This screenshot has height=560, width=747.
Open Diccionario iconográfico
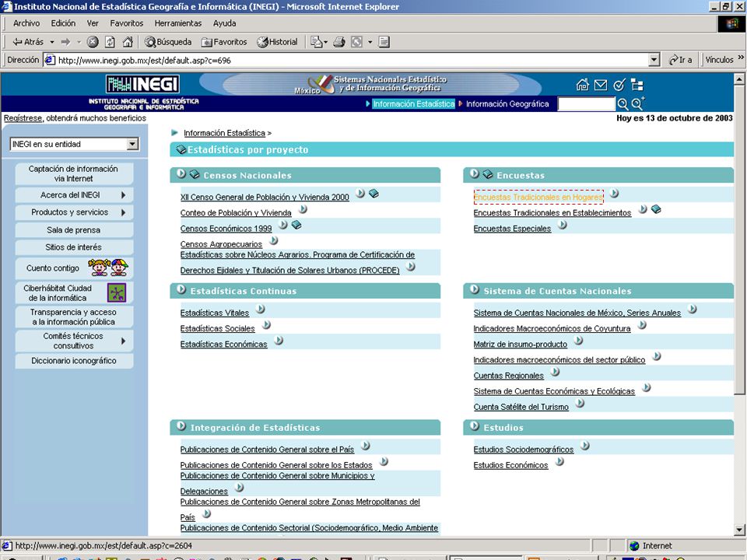(x=73, y=360)
